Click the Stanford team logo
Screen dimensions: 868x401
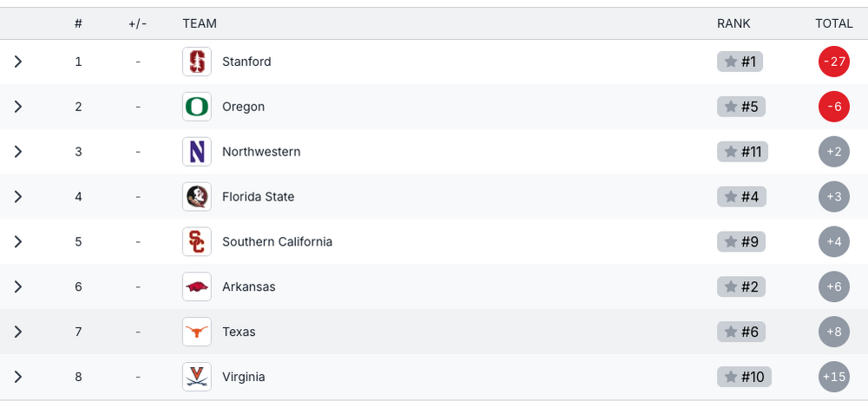[197, 62]
